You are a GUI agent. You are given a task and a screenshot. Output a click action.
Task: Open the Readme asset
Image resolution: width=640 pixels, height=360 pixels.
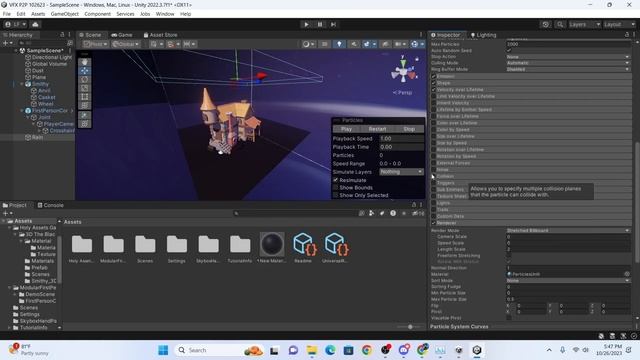click(303, 248)
